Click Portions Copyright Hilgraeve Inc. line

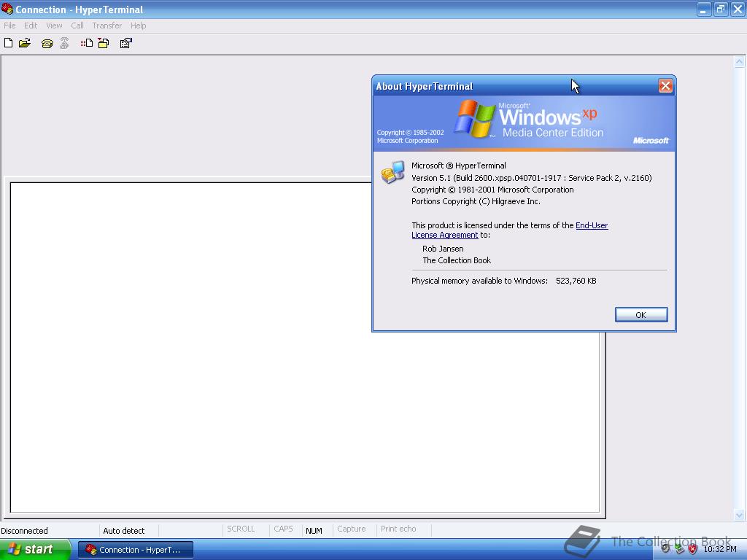(x=476, y=201)
